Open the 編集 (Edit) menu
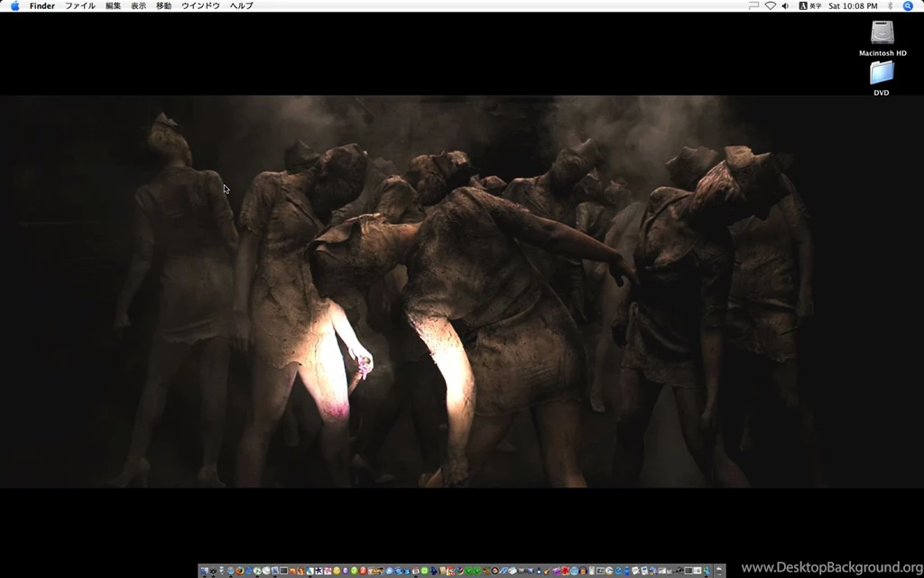This screenshot has width=924, height=578. coord(113,5)
